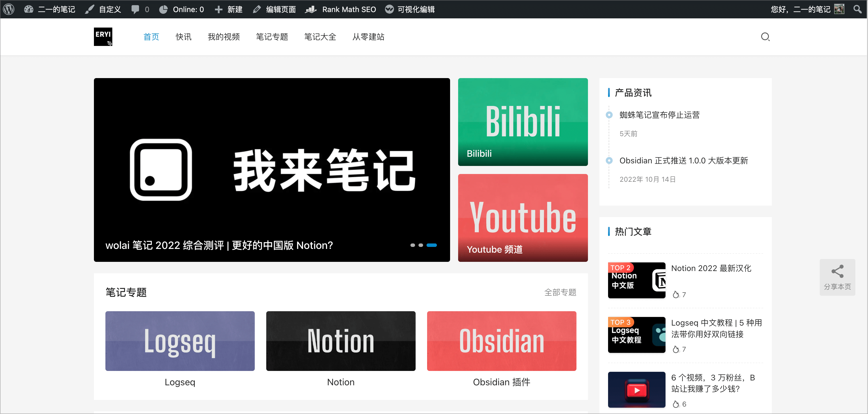
Task: Open the Logseq topic card
Action: (180, 341)
